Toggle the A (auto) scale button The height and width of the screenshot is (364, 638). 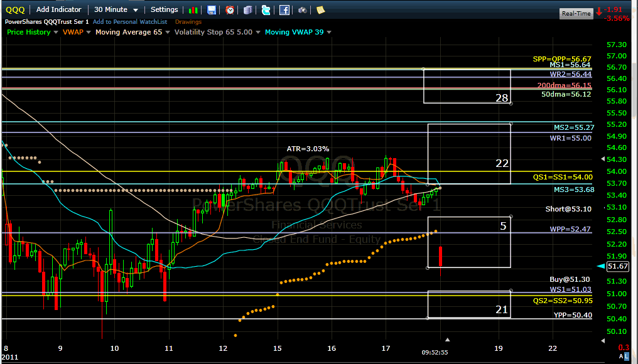621,356
